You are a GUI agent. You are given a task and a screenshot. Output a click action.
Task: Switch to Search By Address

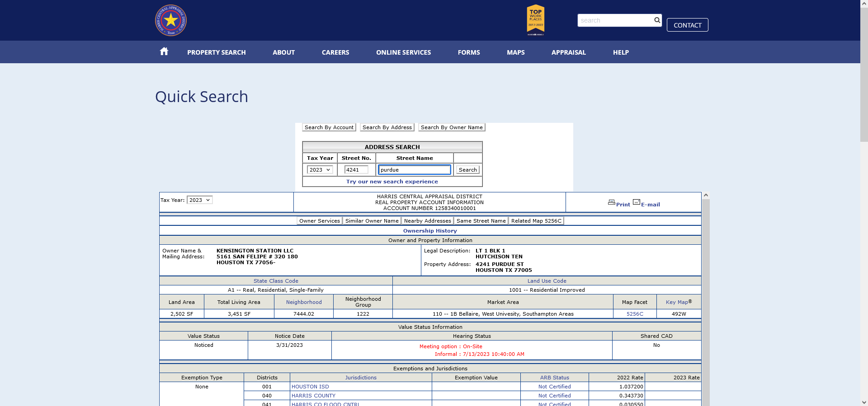pos(387,127)
